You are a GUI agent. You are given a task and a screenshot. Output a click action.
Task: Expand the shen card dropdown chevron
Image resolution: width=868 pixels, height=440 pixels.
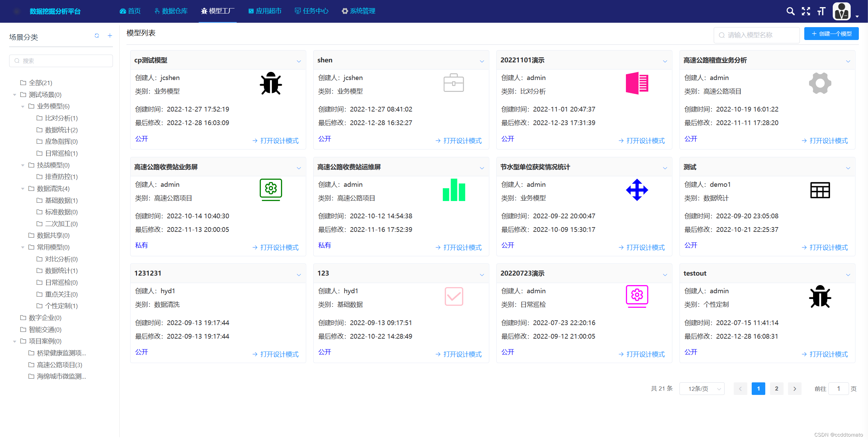(482, 61)
